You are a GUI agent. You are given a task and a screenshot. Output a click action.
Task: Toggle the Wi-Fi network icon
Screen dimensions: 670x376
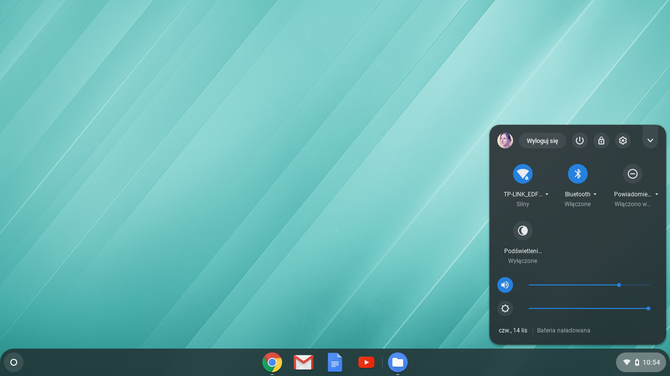(x=523, y=174)
